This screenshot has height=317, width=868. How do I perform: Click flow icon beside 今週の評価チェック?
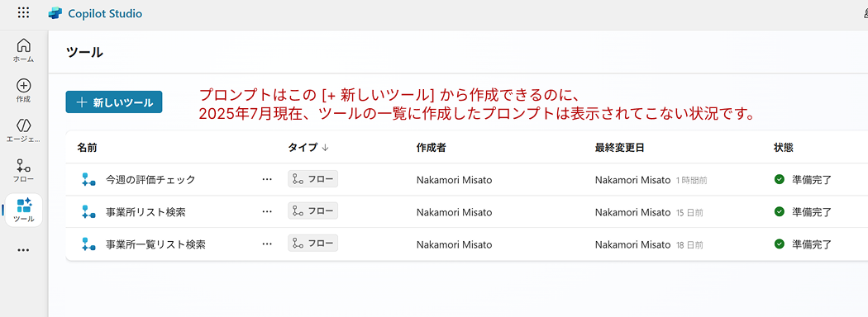point(86,179)
